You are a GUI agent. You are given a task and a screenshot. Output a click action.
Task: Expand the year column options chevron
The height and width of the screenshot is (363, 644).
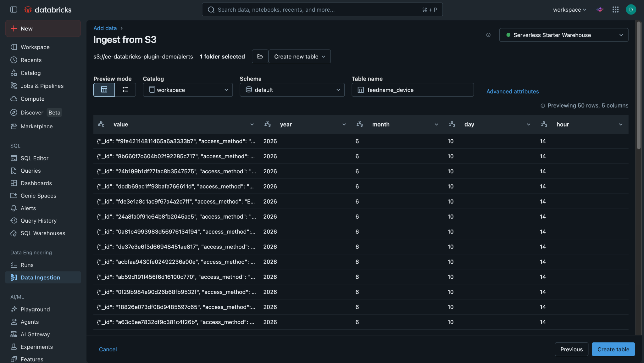pyautogui.click(x=344, y=124)
